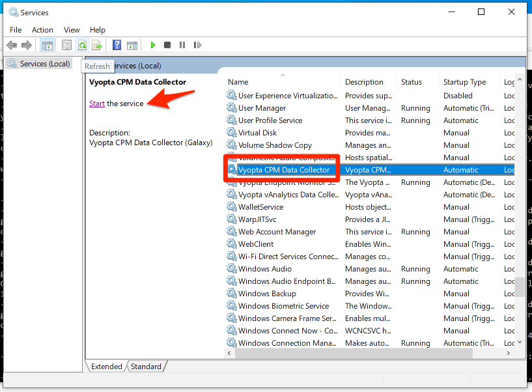
Task: Select Windows Connect Now service row
Action: (370, 331)
